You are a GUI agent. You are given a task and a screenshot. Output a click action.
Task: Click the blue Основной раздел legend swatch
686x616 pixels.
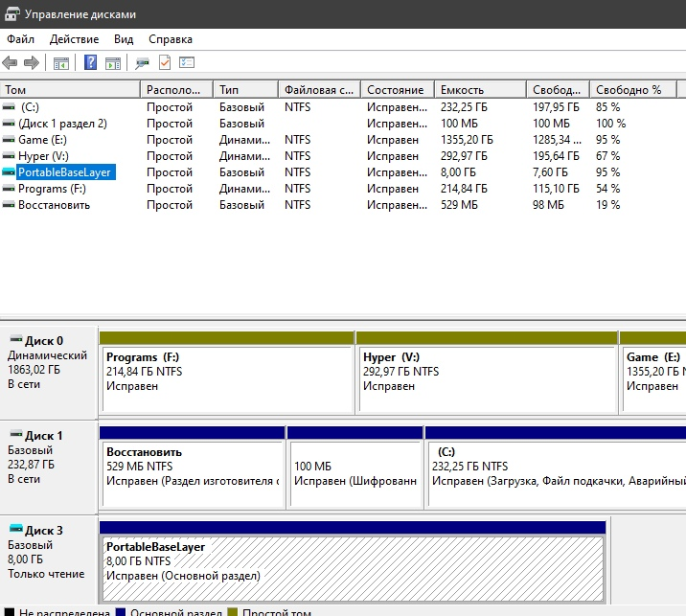120,611
